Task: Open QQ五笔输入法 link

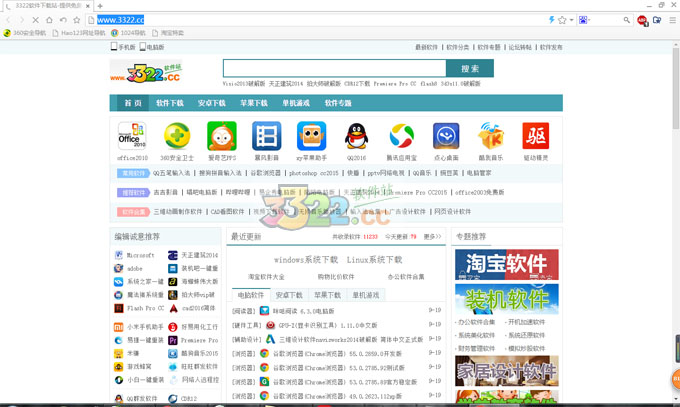Action: [171, 173]
